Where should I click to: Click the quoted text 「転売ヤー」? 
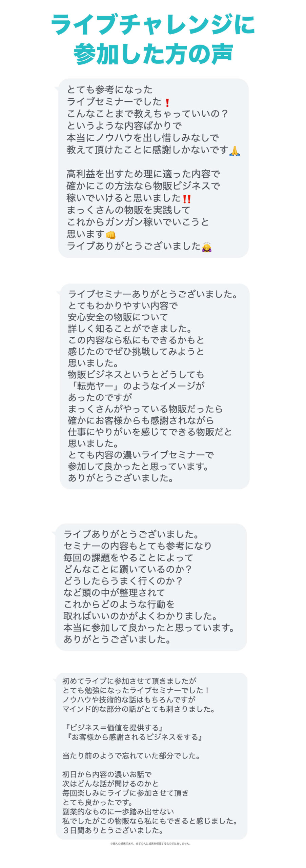pyautogui.click(x=93, y=386)
